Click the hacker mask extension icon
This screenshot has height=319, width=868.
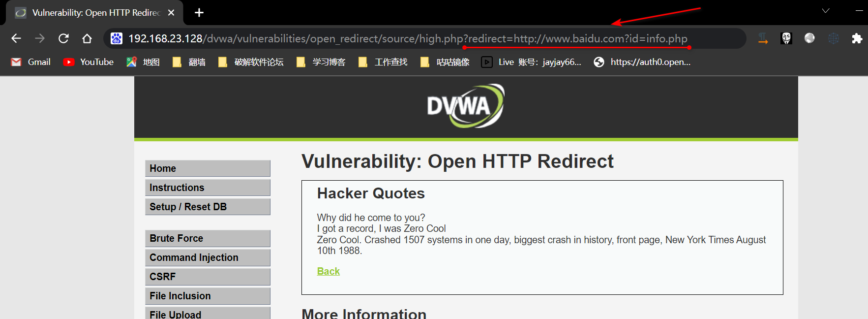coord(786,38)
